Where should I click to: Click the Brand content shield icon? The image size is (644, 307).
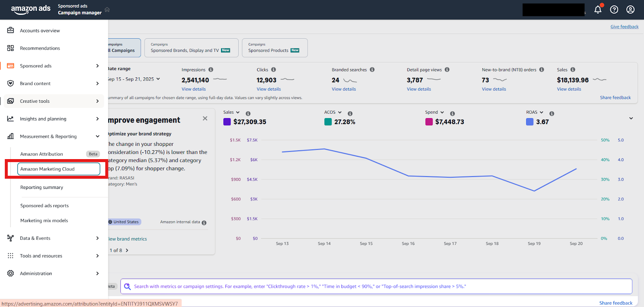(10, 83)
